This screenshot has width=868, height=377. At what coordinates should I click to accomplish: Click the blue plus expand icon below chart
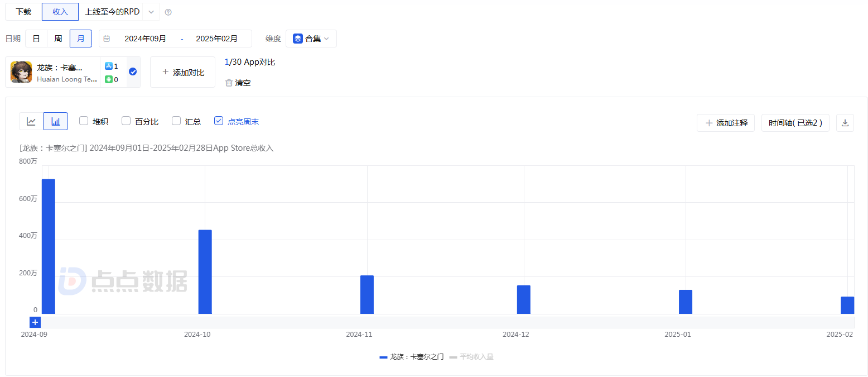[35, 322]
